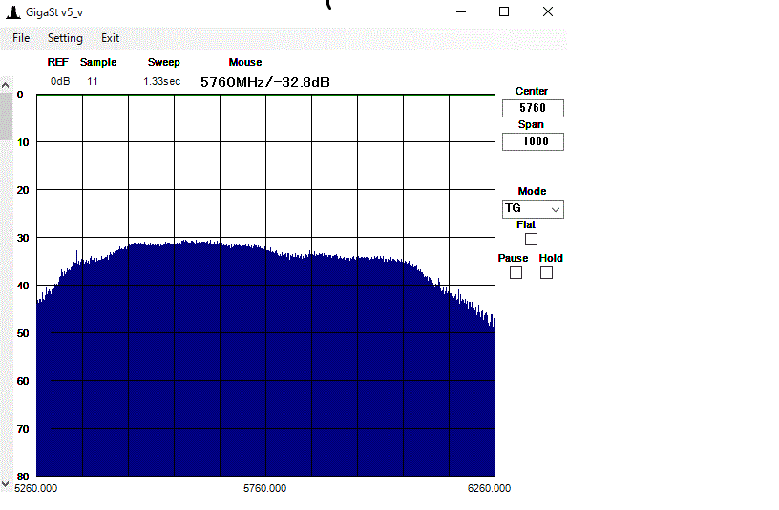This screenshot has width=779, height=510.
Task: Click the REF value 0dB
Action: click(x=60, y=81)
